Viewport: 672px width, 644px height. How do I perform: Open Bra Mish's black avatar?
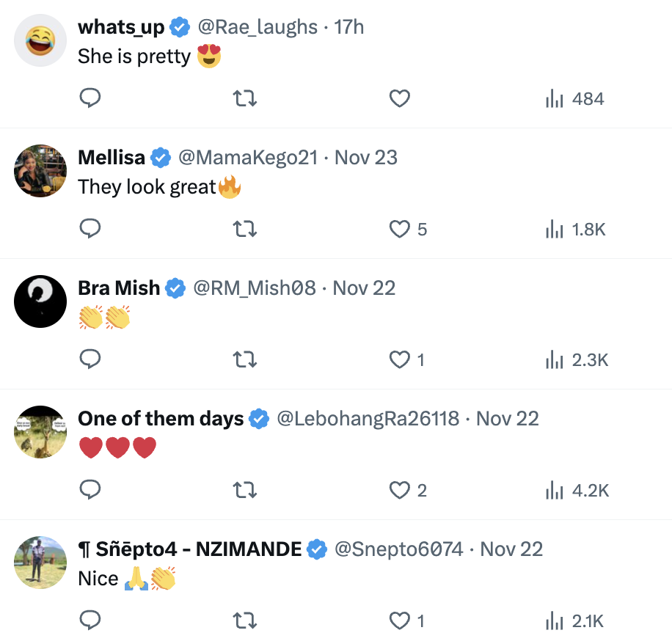point(41,301)
